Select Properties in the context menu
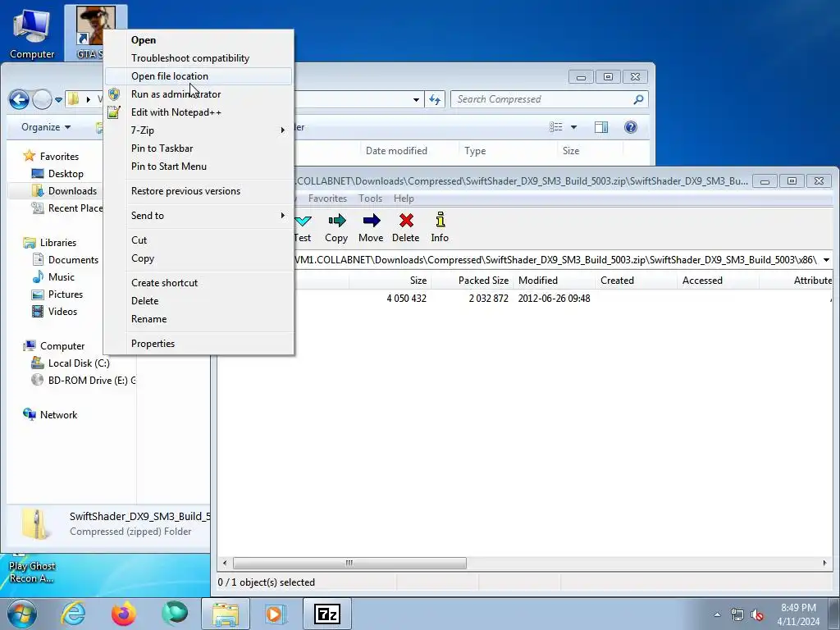Viewport: 840px width, 630px height. 199,344
